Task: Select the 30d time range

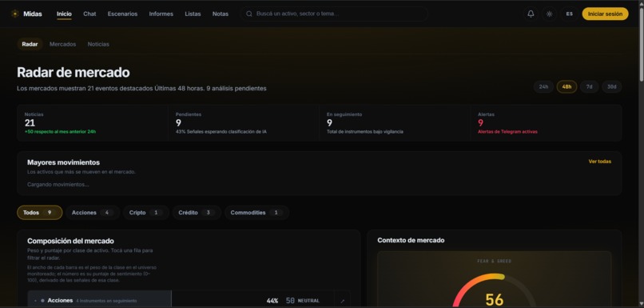Action: pos(612,86)
